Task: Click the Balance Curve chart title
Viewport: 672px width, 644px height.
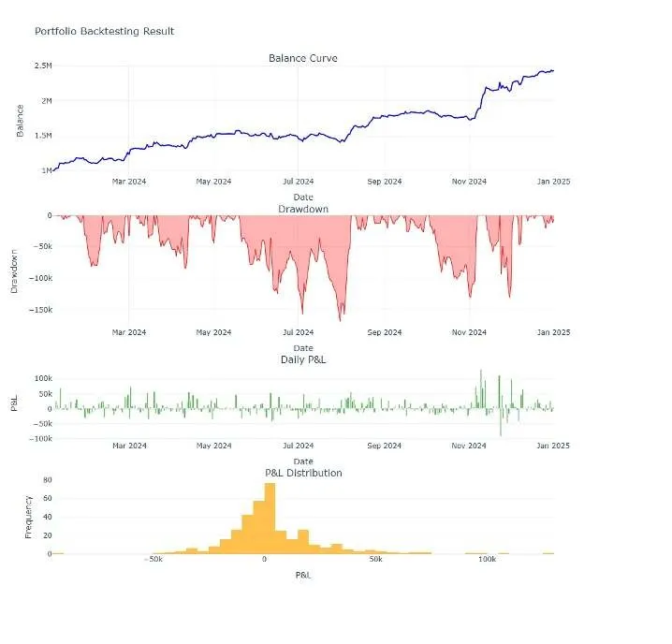Action: coord(303,58)
